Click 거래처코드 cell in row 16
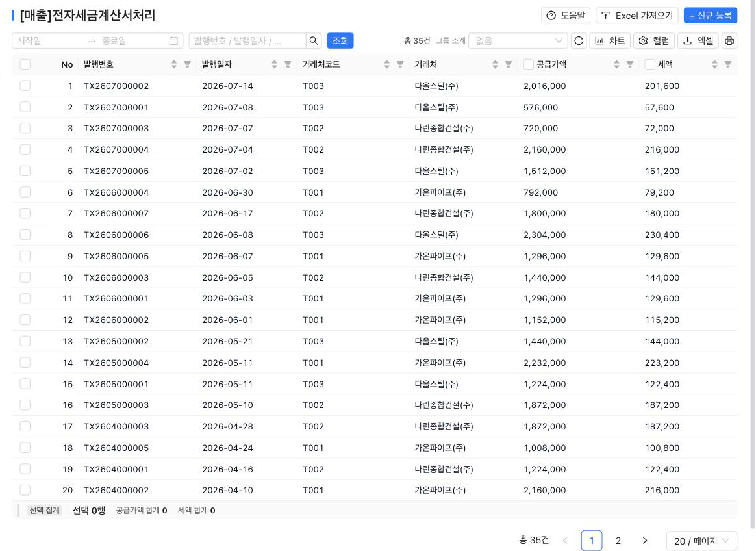The width and height of the screenshot is (756, 551). (x=314, y=405)
